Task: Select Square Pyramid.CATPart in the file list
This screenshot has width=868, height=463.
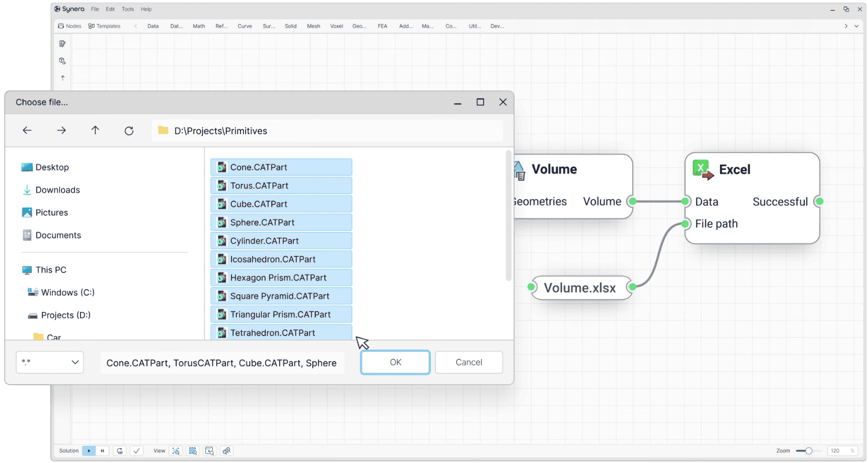Action: click(x=281, y=296)
